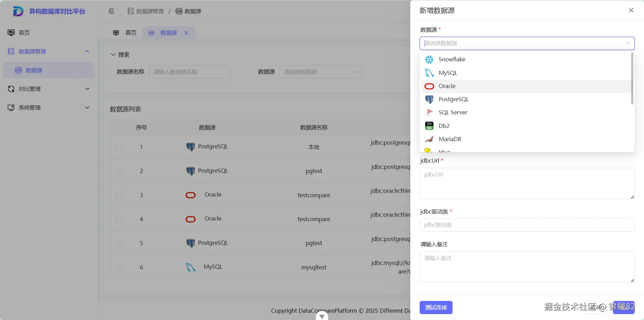Switch to the 数据源 tab
The height and width of the screenshot is (320, 644).
[169, 33]
